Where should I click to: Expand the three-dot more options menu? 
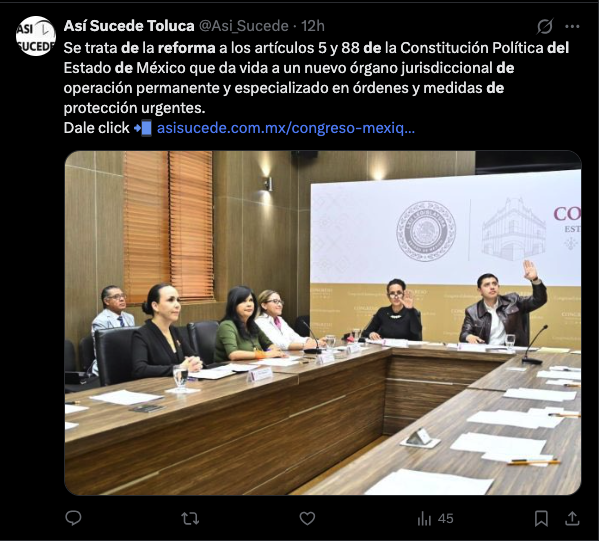click(x=572, y=26)
